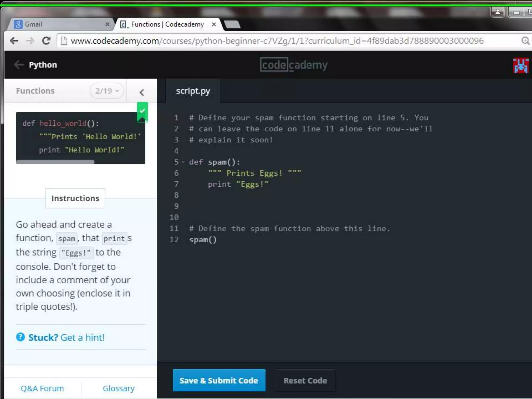Open the Glossary link
This screenshot has height=399, width=532.
[119, 388]
